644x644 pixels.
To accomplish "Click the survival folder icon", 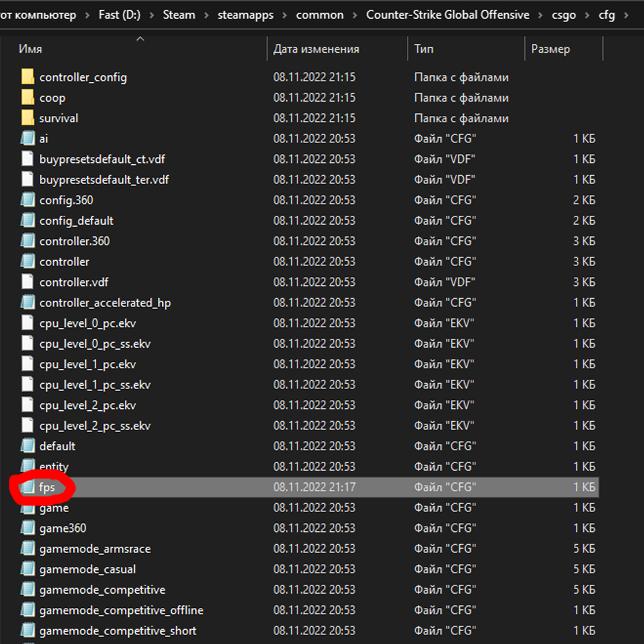I will (x=28, y=118).
